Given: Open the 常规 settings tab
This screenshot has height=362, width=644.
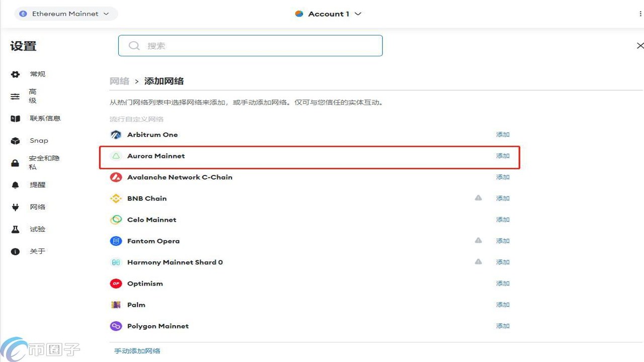Looking at the screenshot, I should (38, 74).
